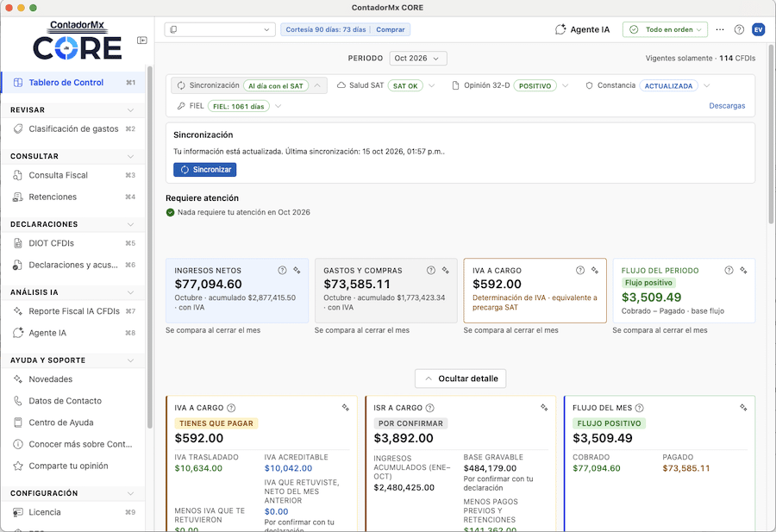Open help next to IVA A CARGO detail title

[231, 408]
